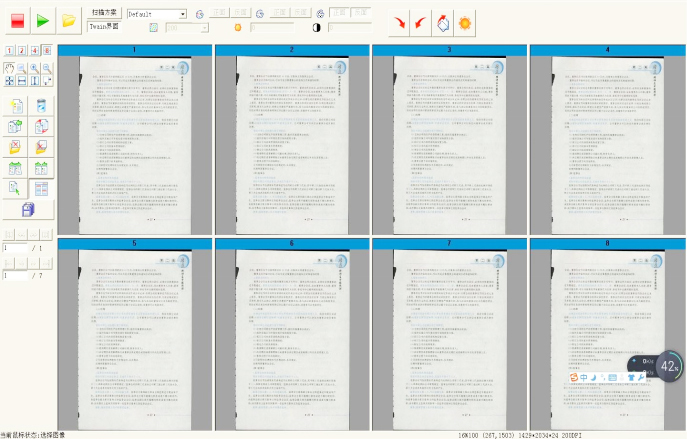Click the red stop scanning button

click(x=16, y=19)
